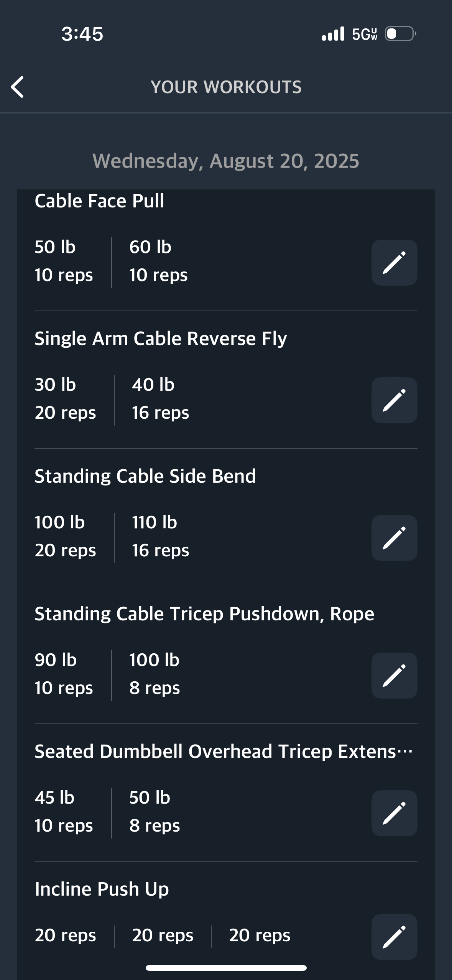Image resolution: width=452 pixels, height=980 pixels.
Task: Tap the cellular signal bars icon
Action: (x=333, y=34)
